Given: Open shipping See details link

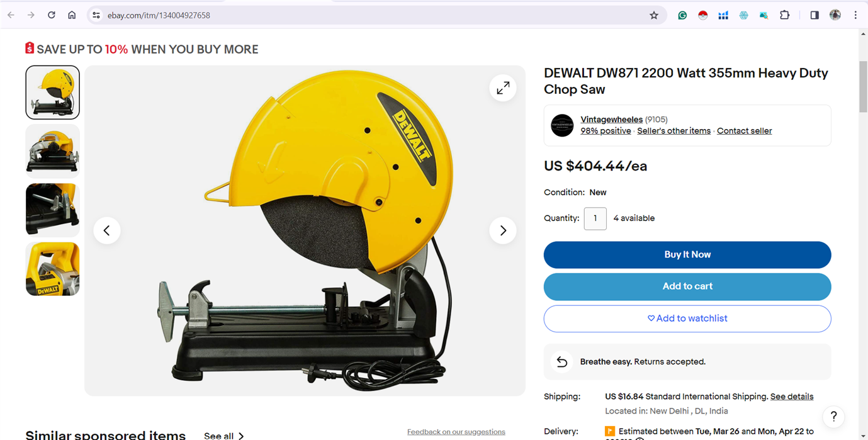Looking at the screenshot, I should click(x=792, y=397).
